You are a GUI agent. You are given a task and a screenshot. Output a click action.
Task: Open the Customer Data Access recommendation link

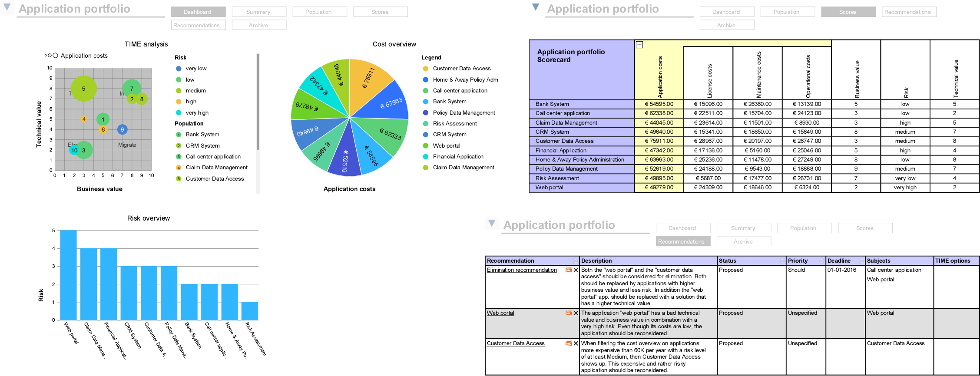pos(516,343)
